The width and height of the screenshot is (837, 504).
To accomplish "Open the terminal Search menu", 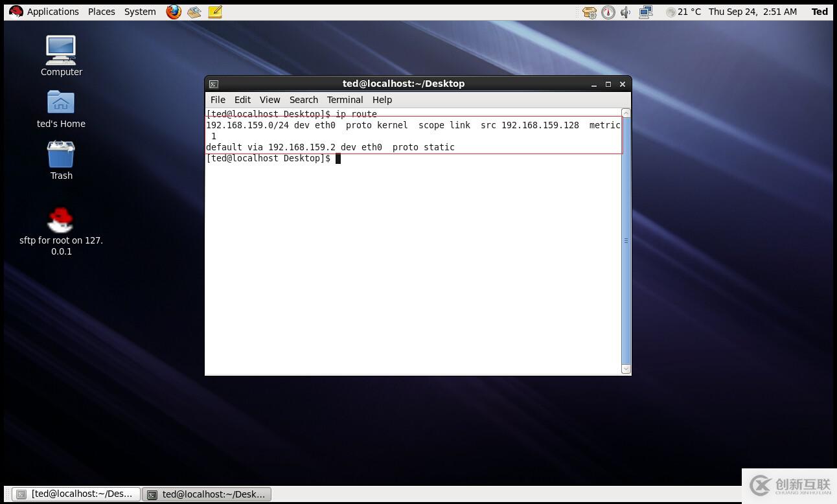I will [x=303, y=100].
